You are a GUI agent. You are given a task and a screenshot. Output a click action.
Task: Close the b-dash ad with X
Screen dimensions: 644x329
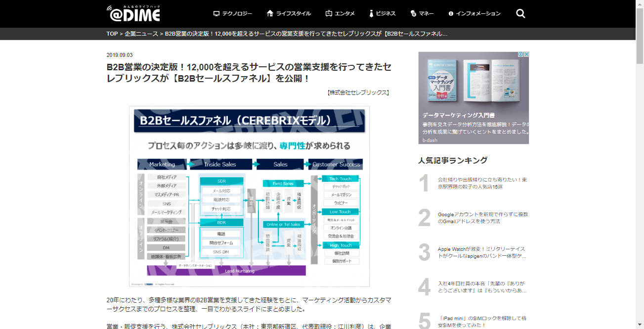coord(527,54)
